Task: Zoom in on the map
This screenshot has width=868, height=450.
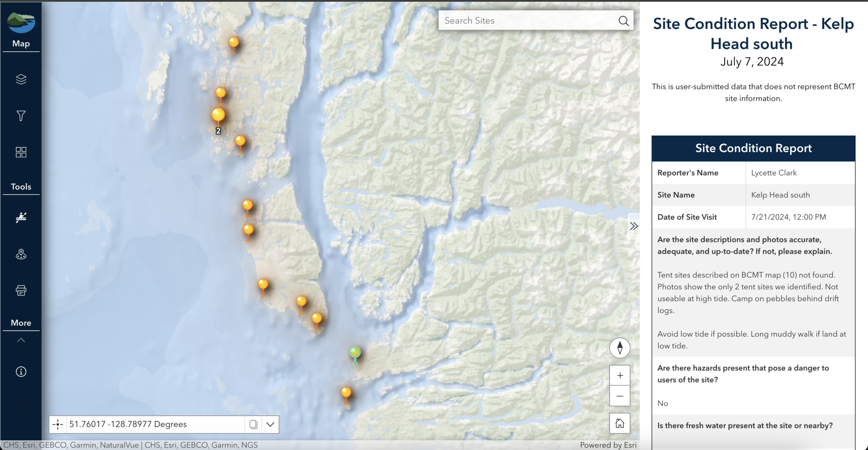Action: 620,375
